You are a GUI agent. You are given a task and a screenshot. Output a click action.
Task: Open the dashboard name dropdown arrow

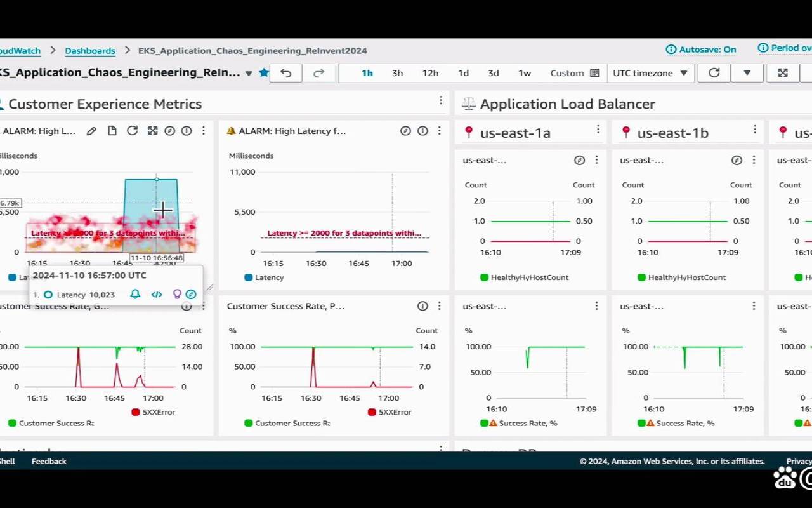pyautogui.click(x=249, y=73)
